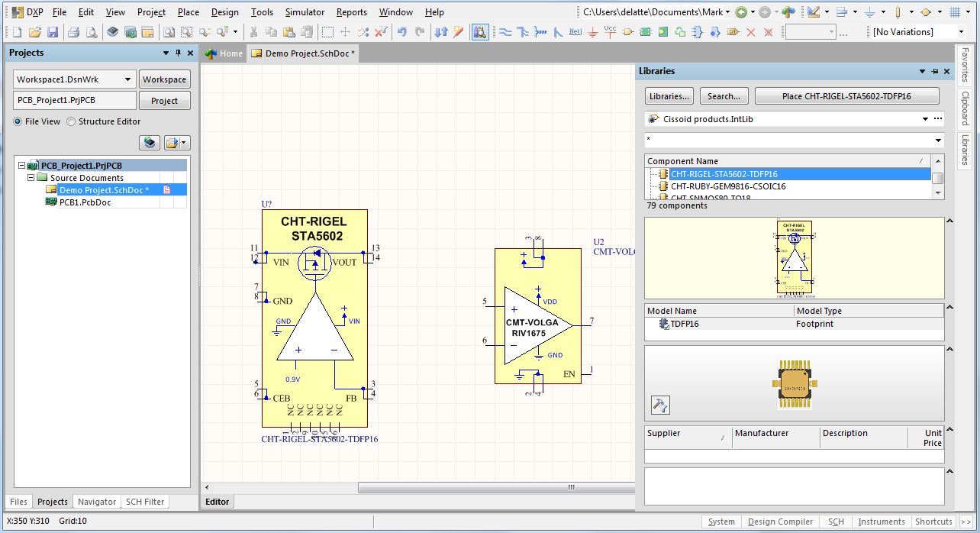Click the Editor tab below the schematic
The width and height of the screenshot is (980, 533).
pos(218,502)
